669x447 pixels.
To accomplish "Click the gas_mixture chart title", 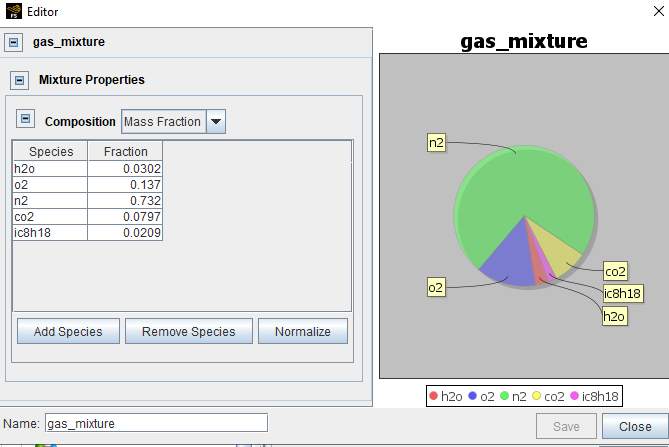I will tap(524, 41).
